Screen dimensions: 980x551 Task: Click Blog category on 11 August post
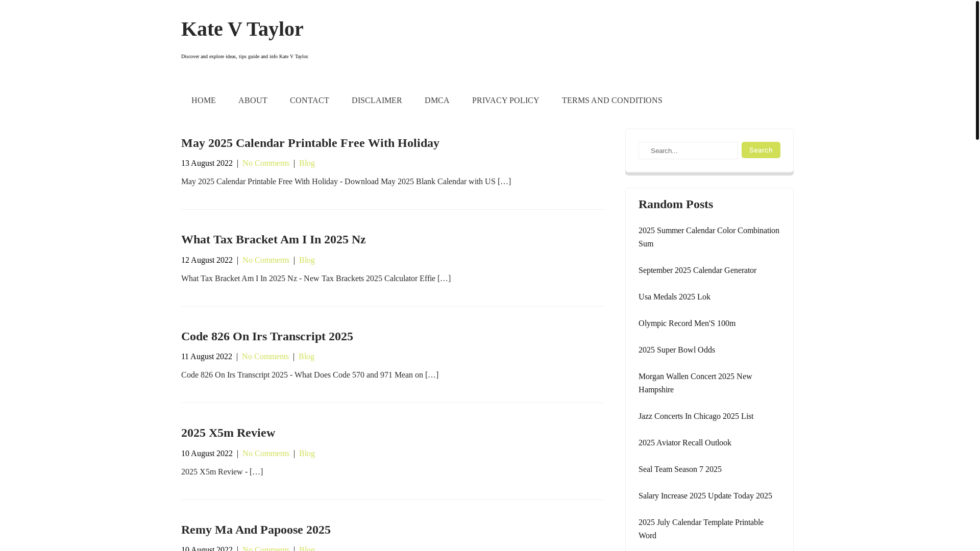pos(306,357)
